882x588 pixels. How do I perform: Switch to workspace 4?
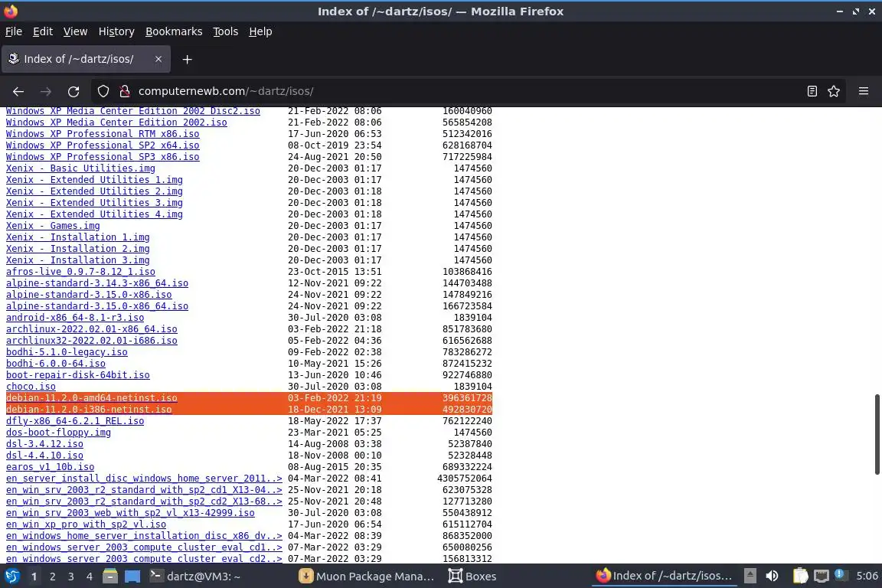click(90, 577)
